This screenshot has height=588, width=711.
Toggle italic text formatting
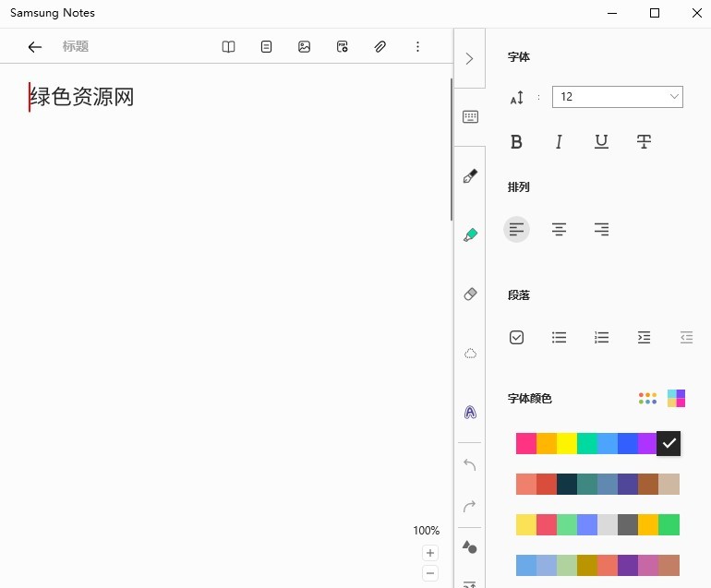point(559,142)
